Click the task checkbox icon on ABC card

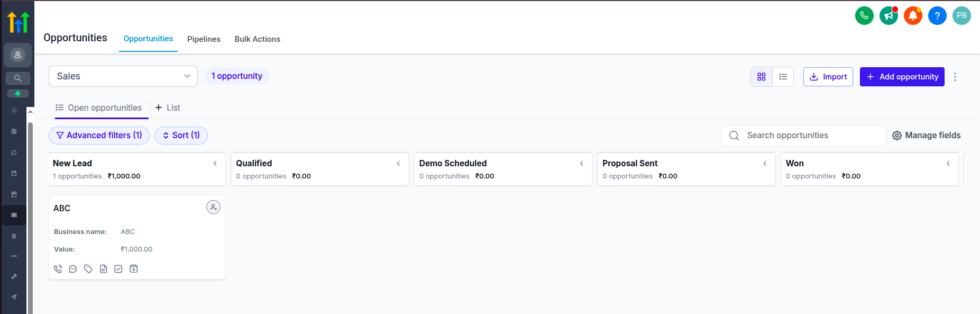[x=118, y=269]
